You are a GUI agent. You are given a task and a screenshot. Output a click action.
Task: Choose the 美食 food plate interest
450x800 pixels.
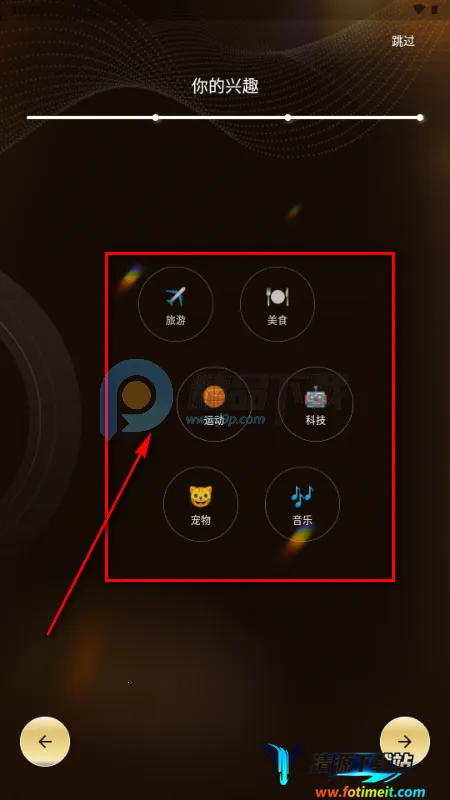278,304
